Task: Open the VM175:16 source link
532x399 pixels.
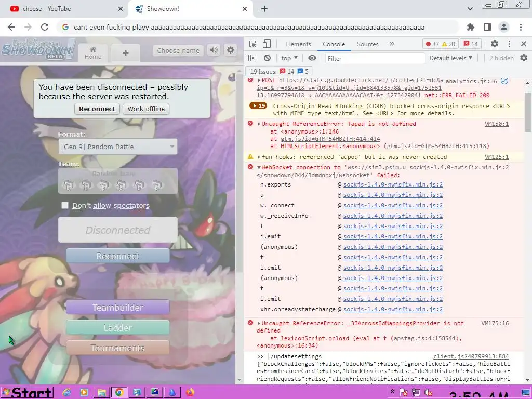Action: [x=495, y=323]
